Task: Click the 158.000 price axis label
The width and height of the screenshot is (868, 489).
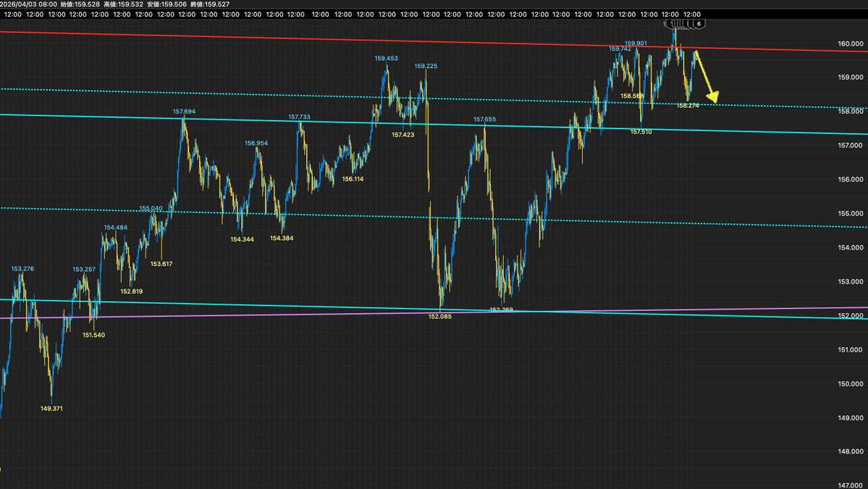Action: [x=851, y=111]
